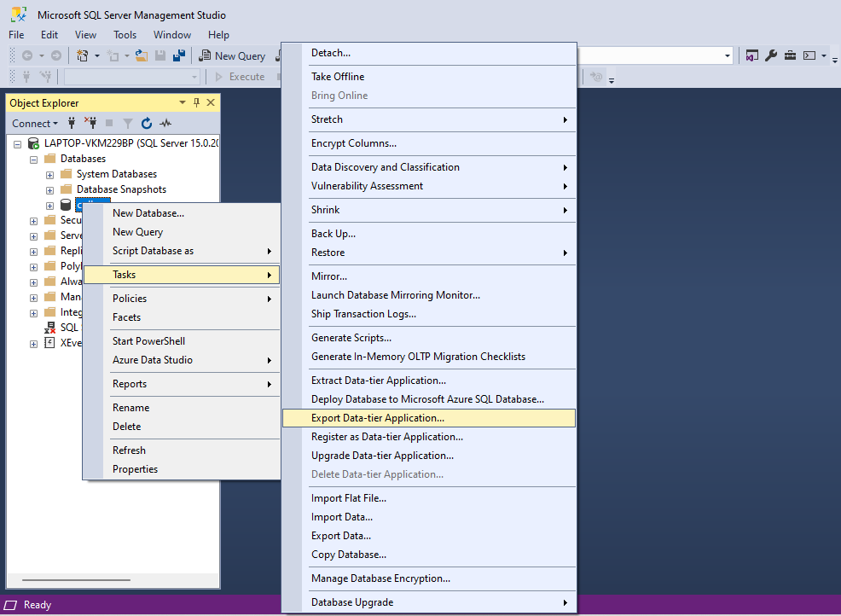Choose Import Flat File option
This screenshot has width=841, height=616.
pos(428,498)
